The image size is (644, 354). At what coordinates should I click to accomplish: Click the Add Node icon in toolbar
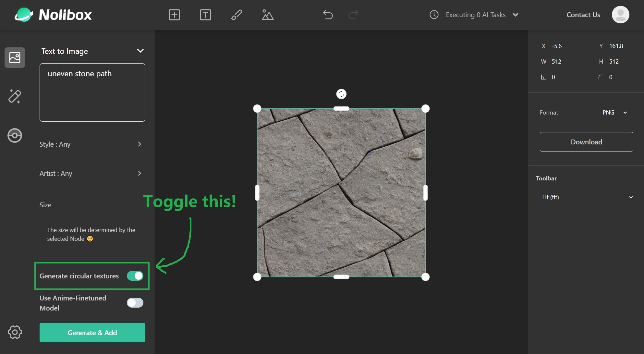click(174, 14)
